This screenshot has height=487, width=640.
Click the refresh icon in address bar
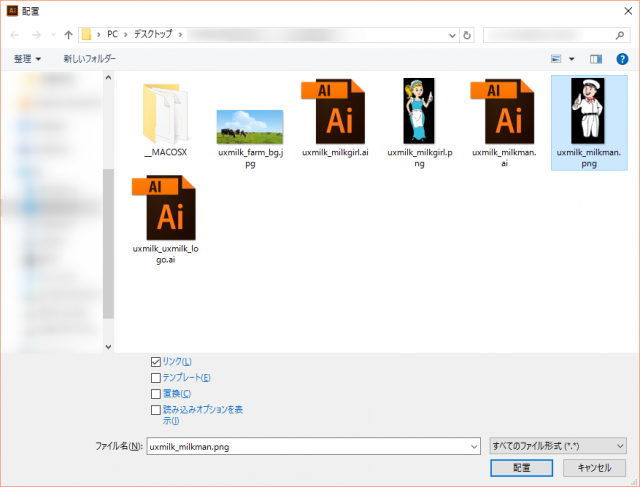(467, 35)
